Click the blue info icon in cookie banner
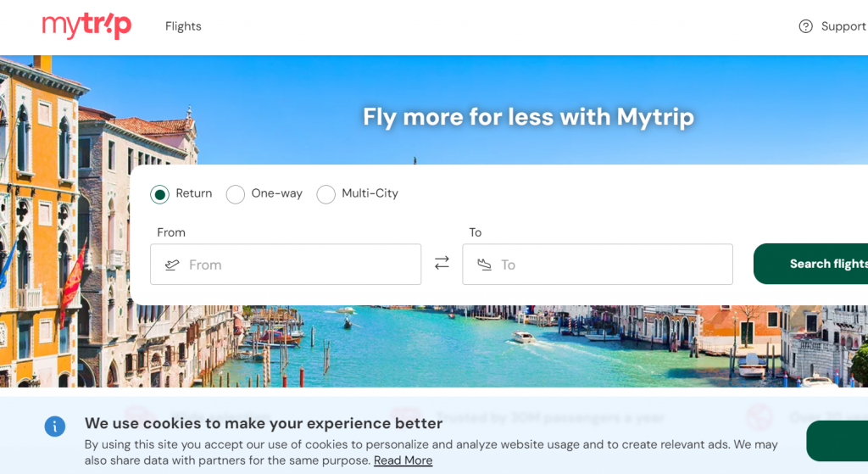 pyautogui.click(x=55, y=426)
